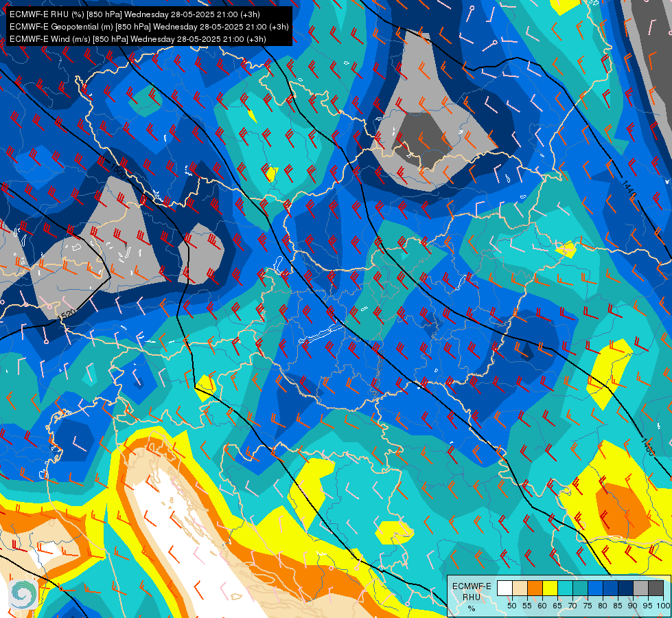Click the 1440 geopotential contour label
This screenshot has height=618, width=672.
pyautogui.click(x=629, y=190)
